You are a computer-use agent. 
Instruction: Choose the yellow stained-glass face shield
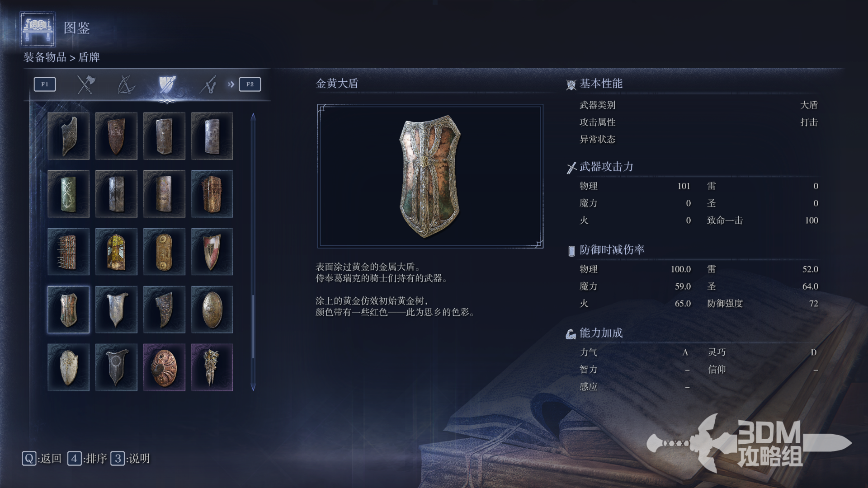pyautogui.click(x=116, y=252)
